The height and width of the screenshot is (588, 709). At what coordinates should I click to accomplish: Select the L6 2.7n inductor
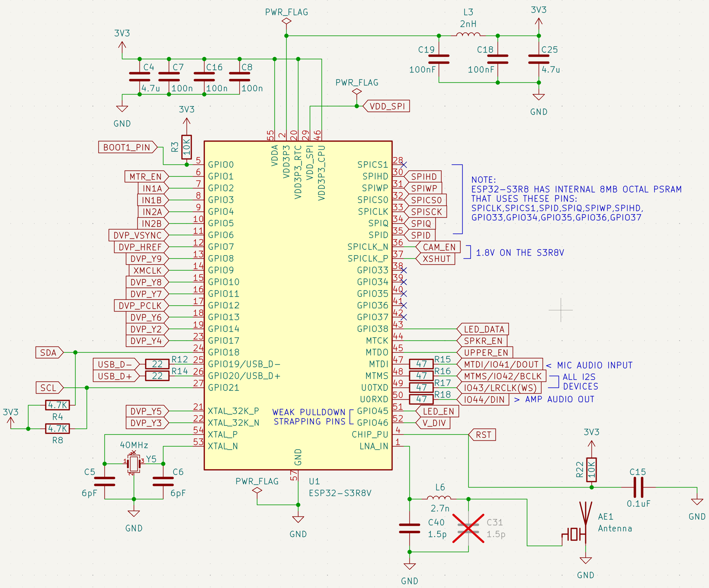pos(439,497)
